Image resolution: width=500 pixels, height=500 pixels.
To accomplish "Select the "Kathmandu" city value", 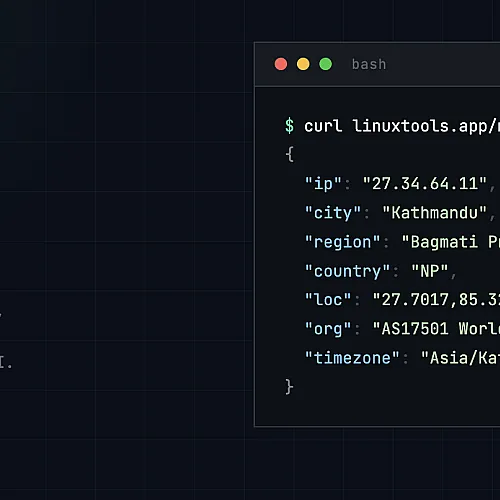I will 435,213.
